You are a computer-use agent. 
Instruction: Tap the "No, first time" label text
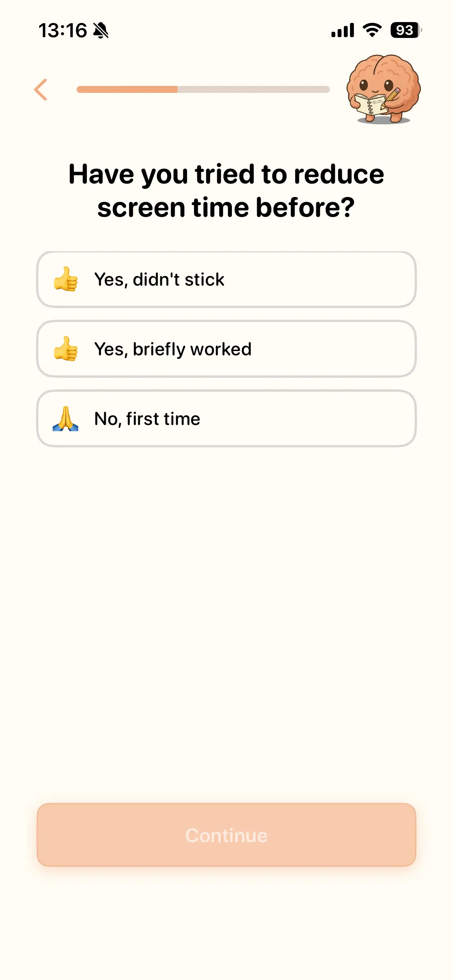147,419
